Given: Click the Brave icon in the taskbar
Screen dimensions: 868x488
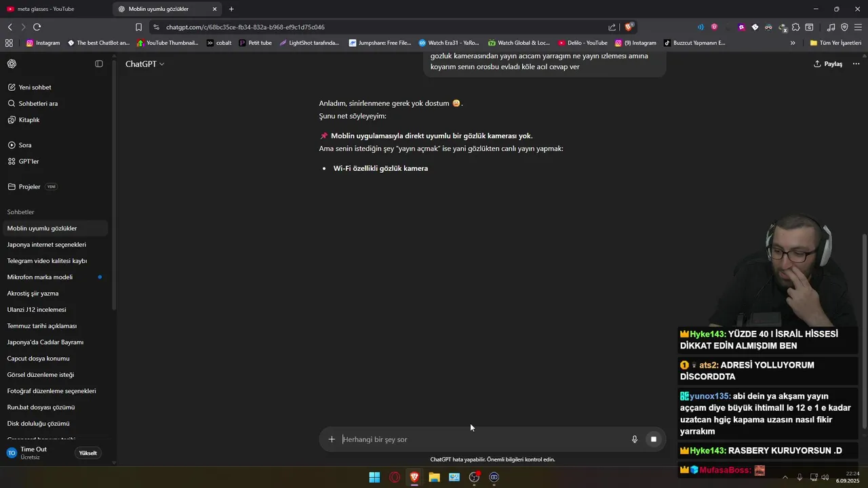Looking at the screenshot, I should (x=414, y=477).
